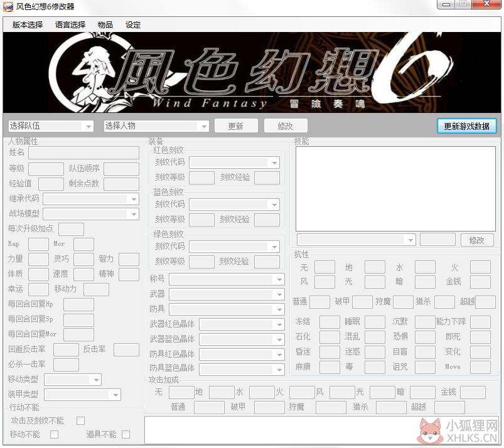Click the 每回合回复Hp input field
Screen dimensions: 504x448
[x=78, y=304]
